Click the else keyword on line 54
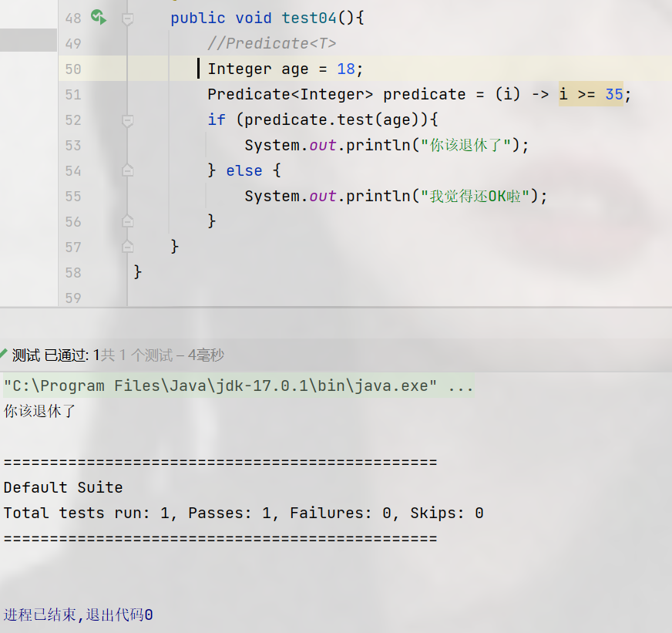The width and height of the screenshot is (672, 633). [x=244, y=170]
